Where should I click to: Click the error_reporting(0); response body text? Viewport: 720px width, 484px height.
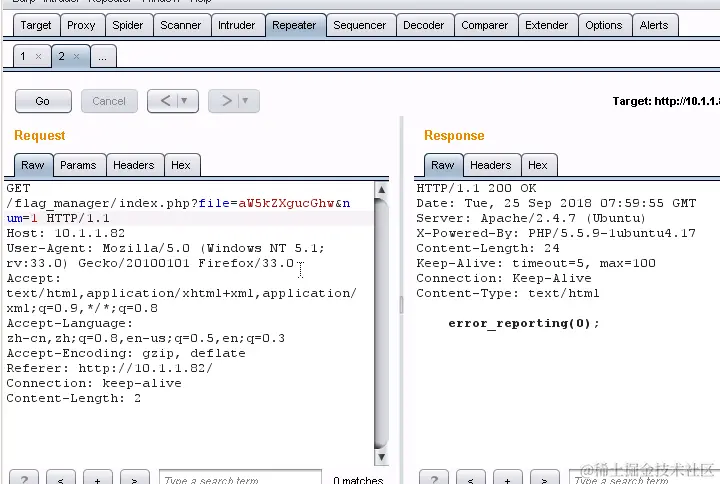[x=524, y=323]
